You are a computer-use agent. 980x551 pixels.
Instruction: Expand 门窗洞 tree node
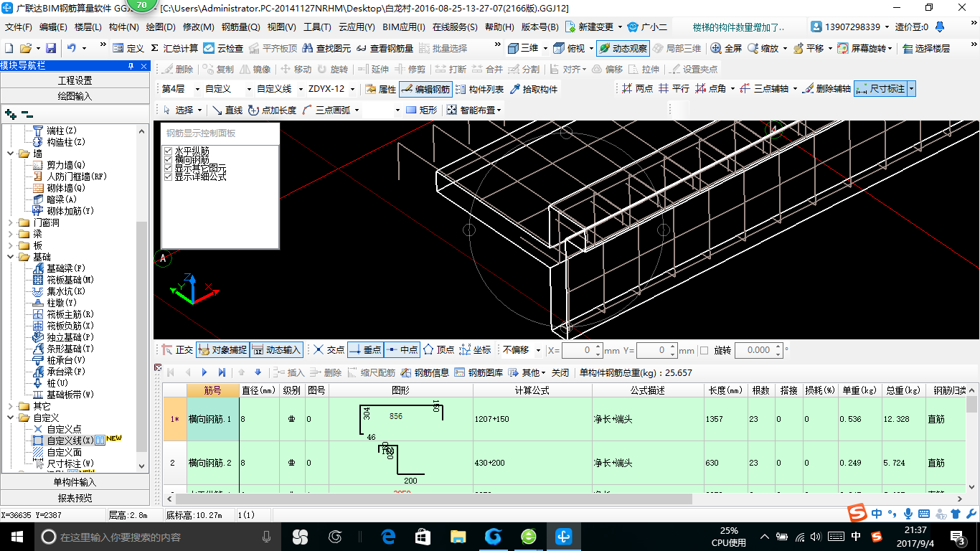click(x=10, y=222)
